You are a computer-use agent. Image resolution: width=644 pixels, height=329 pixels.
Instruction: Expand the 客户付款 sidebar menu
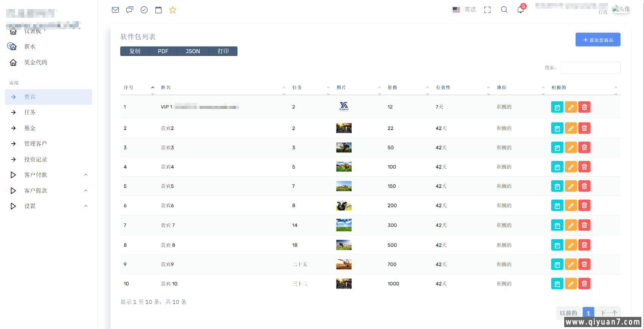coord(36,175)
